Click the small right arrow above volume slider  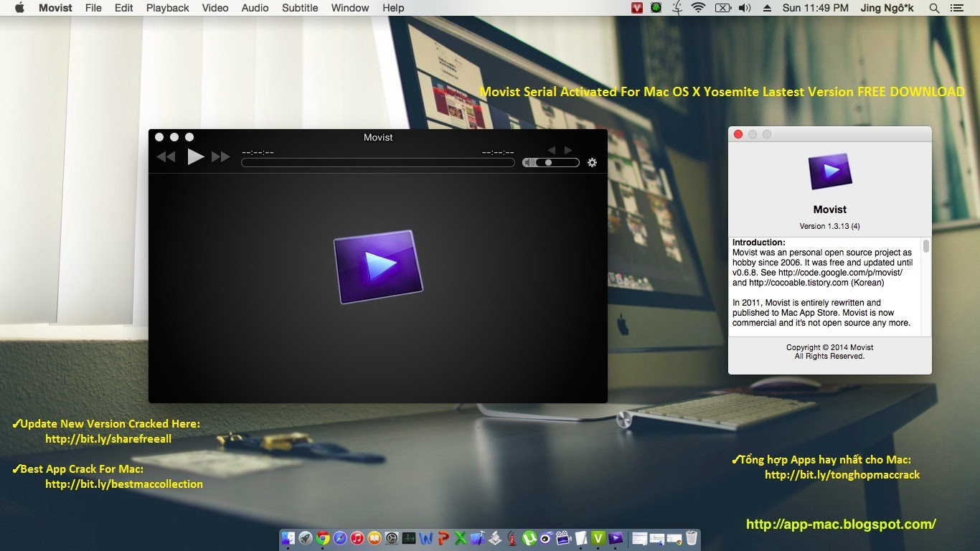click(568, 150)
